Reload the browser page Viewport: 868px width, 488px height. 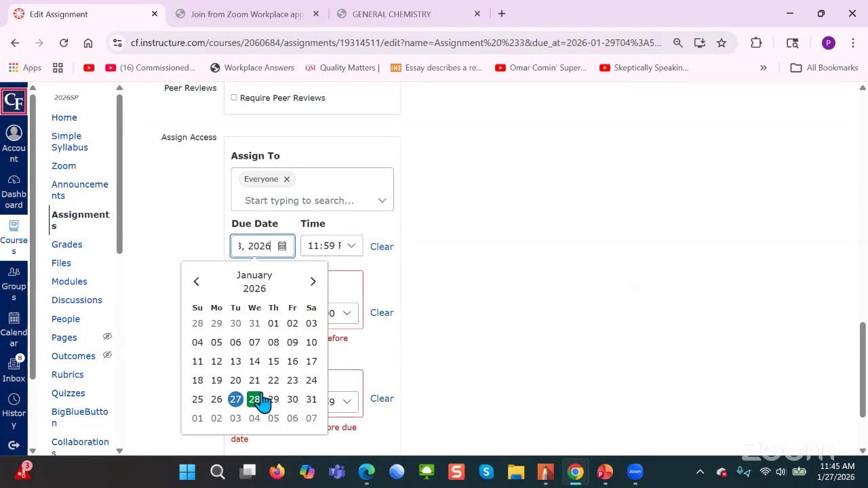(x=64, y=43)
